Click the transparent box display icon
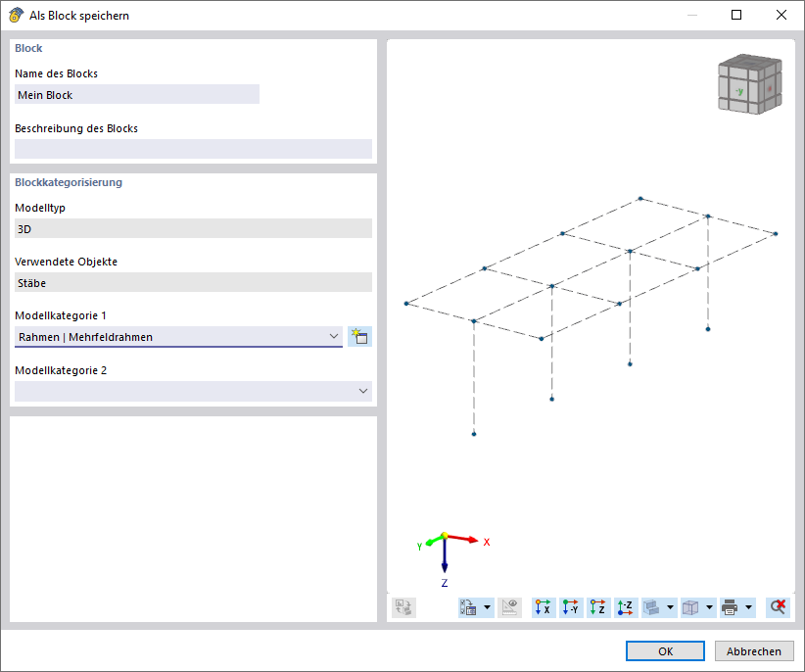Image resolution: width=805 pixels, height=672 pixels. coord(691,607)
